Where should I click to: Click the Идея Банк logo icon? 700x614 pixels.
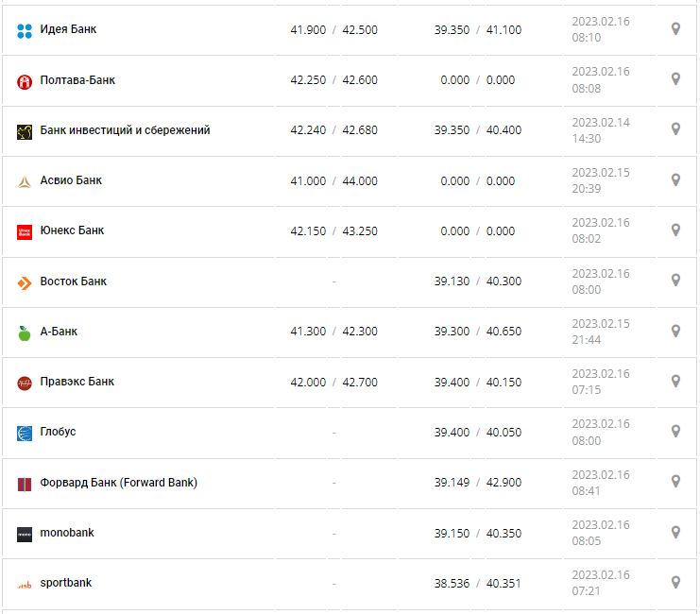[25, 31]
